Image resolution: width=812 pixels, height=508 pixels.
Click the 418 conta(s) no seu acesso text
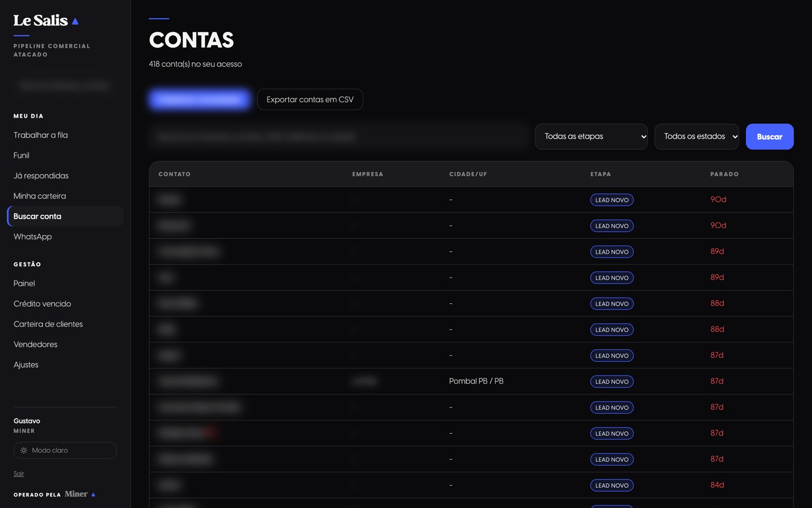tap(195, 64)
